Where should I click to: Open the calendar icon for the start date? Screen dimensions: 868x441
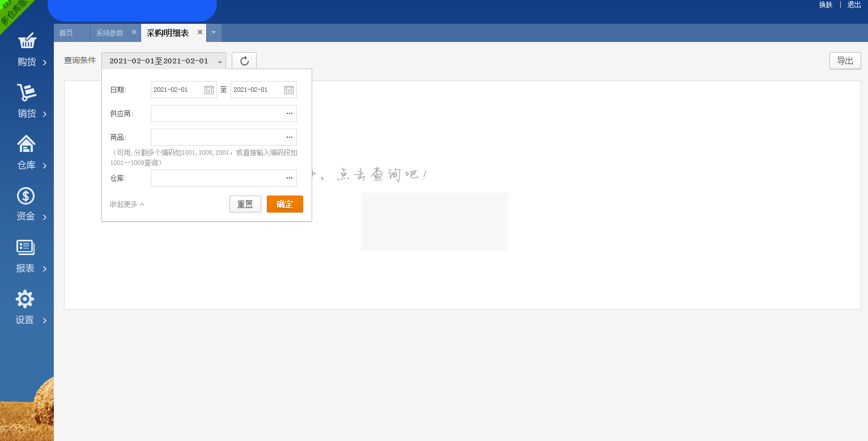[208, 89]
